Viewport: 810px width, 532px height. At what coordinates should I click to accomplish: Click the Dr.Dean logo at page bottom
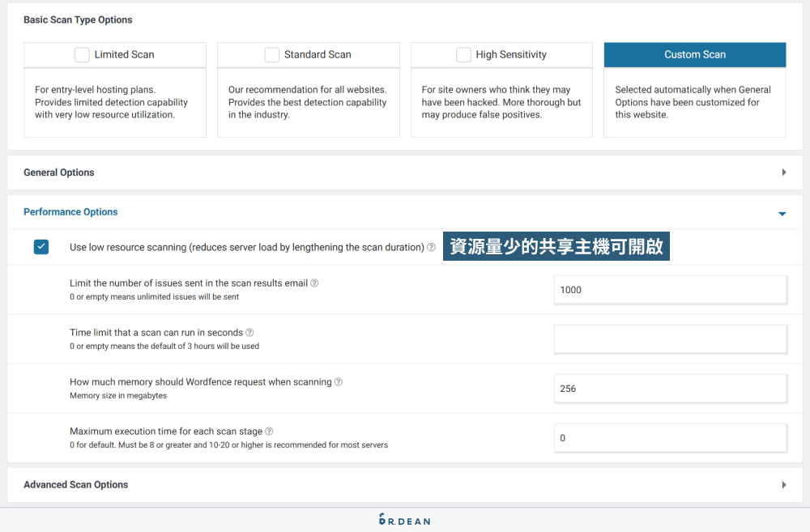(x=404, y=521)
